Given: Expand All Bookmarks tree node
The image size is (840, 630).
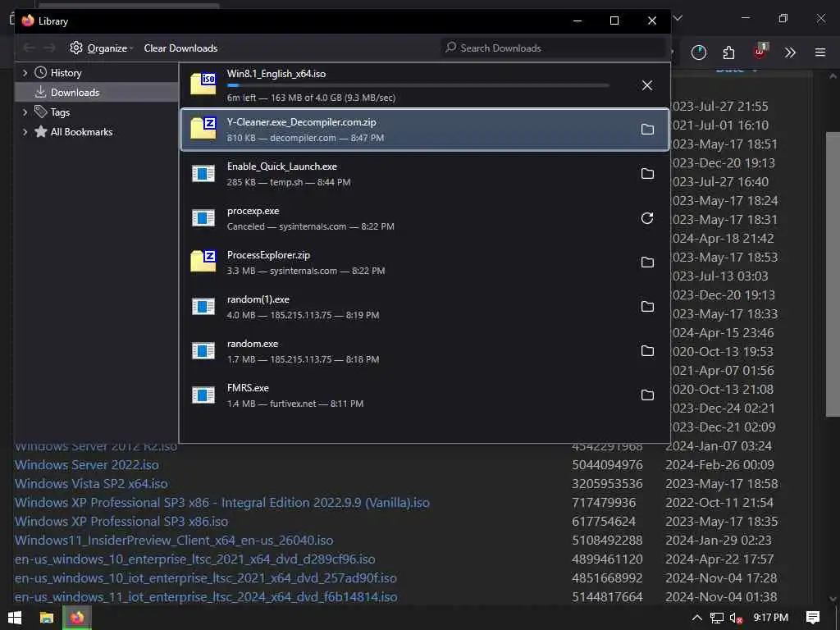Looking at the screenshot, I should click(x=25, y=132).
